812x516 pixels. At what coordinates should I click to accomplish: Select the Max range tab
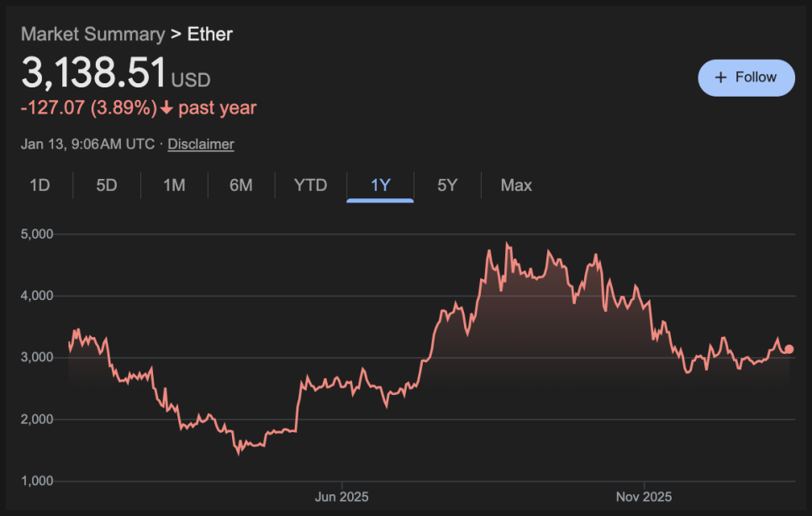click(516, 185)
